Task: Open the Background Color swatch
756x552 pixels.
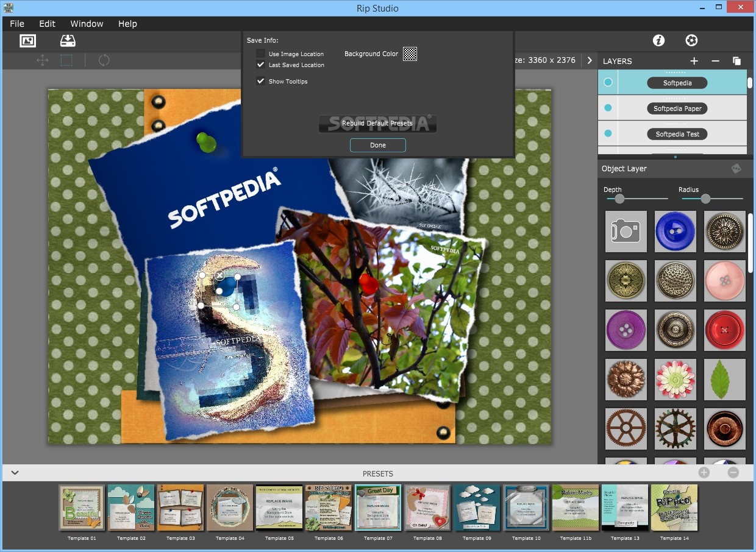Action: [x=410, y=54]
